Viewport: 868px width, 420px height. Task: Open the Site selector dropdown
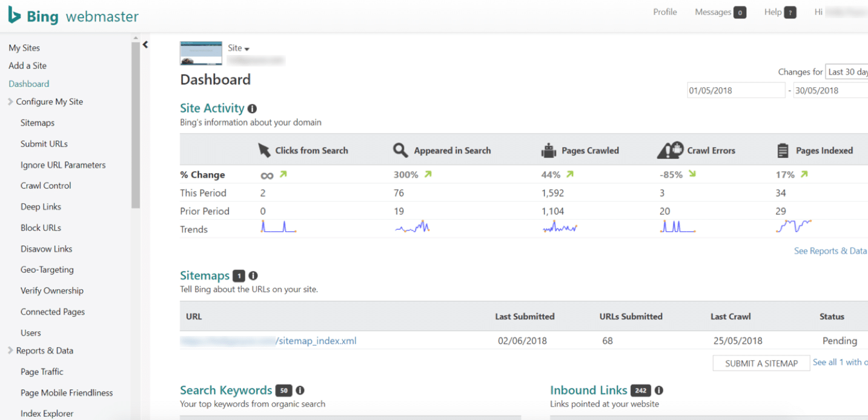[239, 48]
